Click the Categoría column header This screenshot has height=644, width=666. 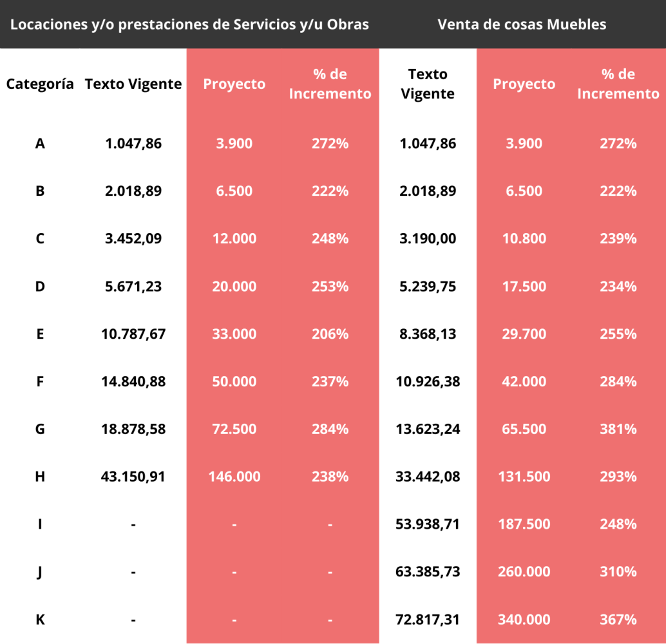40,84
